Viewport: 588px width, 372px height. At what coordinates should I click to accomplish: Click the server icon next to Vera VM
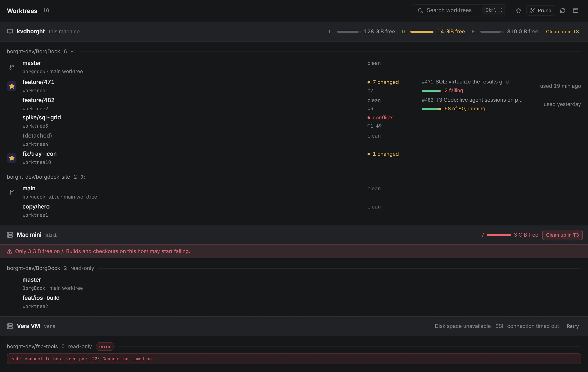(10, 326)
